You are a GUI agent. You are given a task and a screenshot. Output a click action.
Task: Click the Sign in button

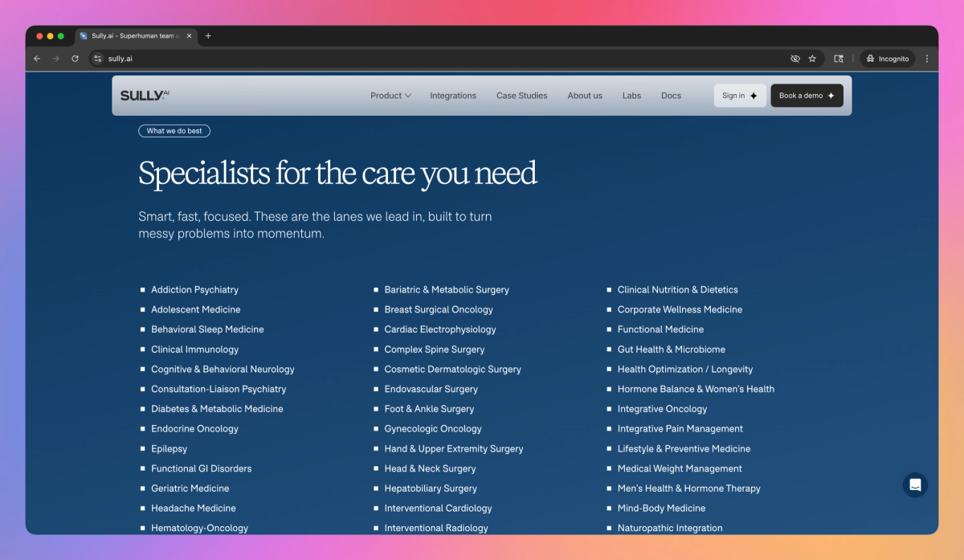740,96
